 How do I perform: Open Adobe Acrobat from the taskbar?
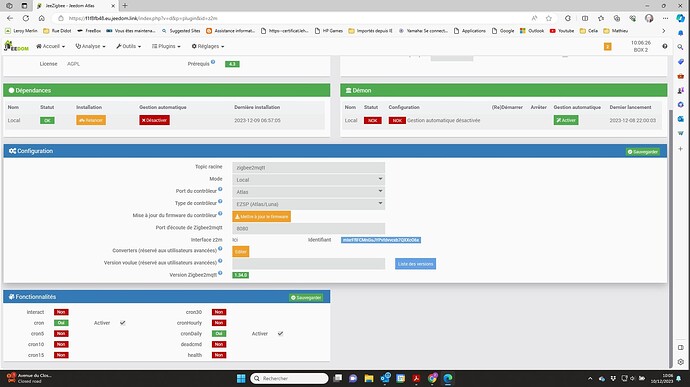coord(416,378)
